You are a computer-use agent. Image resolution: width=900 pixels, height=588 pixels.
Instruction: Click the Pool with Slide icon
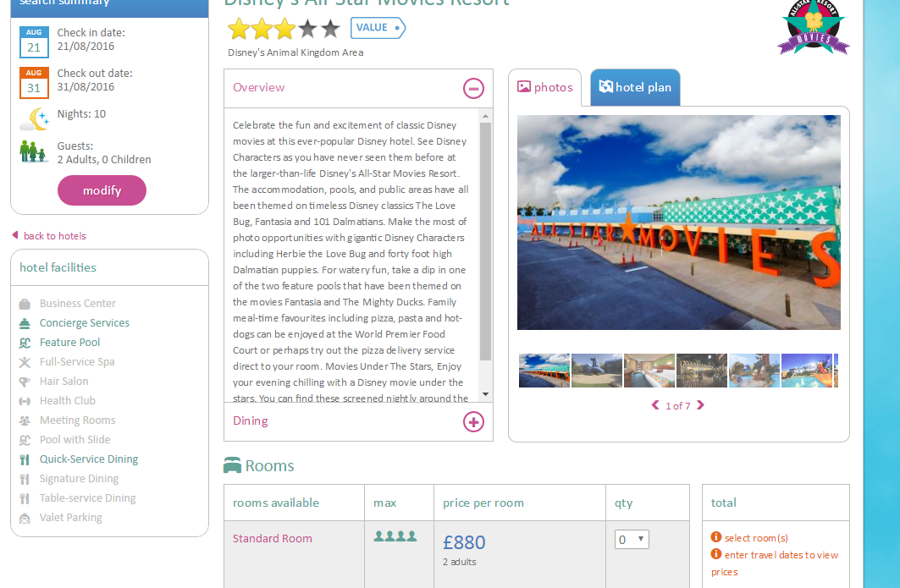click(x=25, y=441)
